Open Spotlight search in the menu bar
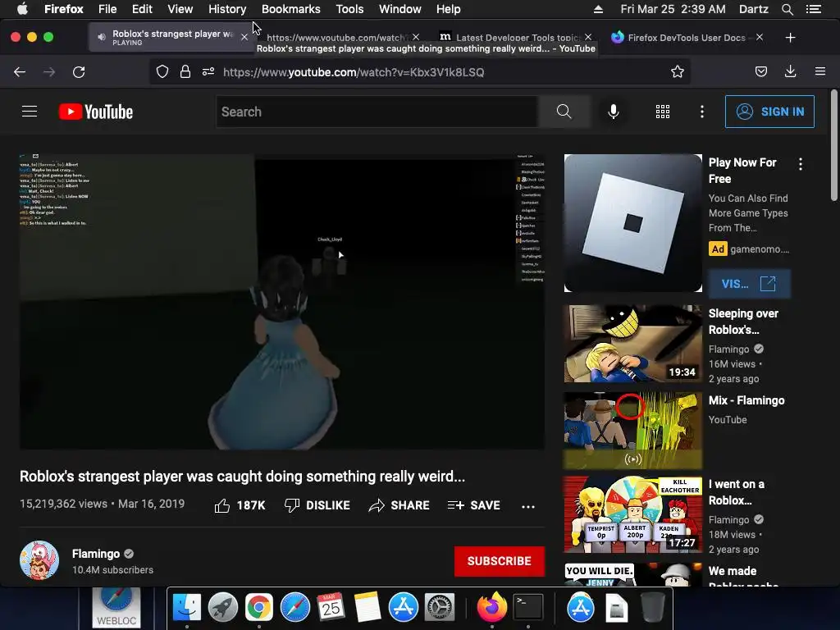 click(787, 9)
